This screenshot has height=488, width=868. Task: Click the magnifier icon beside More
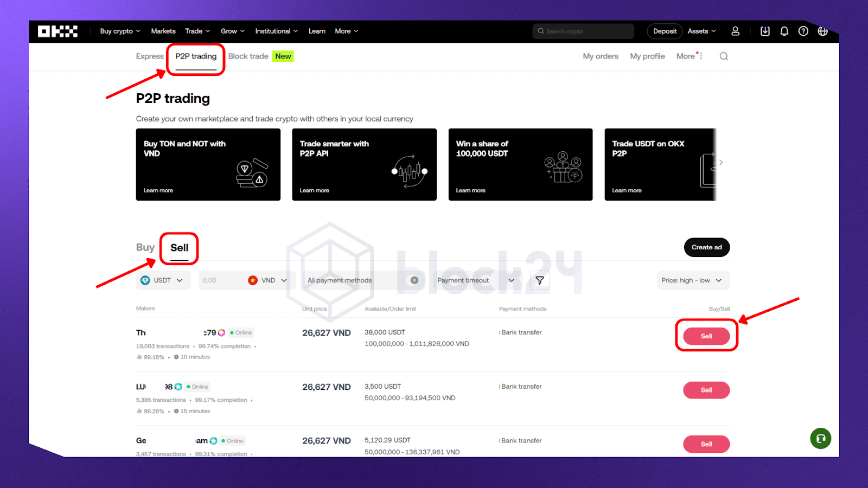click(x=724, y=56)
